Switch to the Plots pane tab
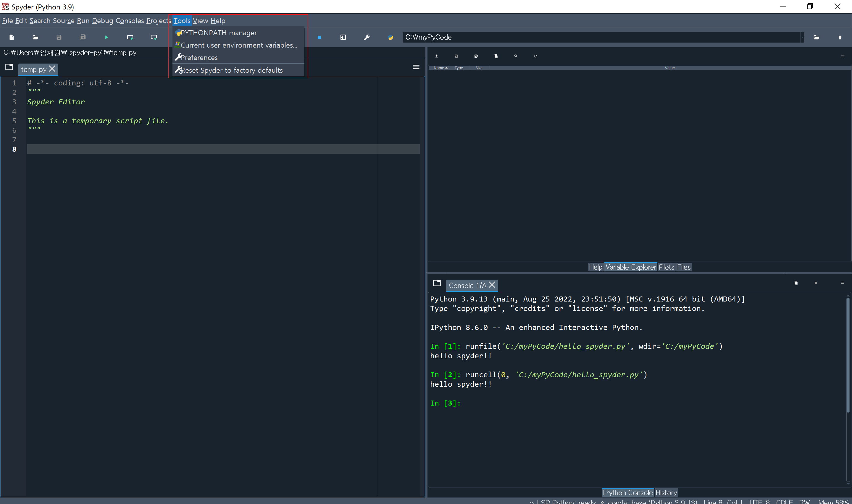The image size is (852, 504). 666,267
